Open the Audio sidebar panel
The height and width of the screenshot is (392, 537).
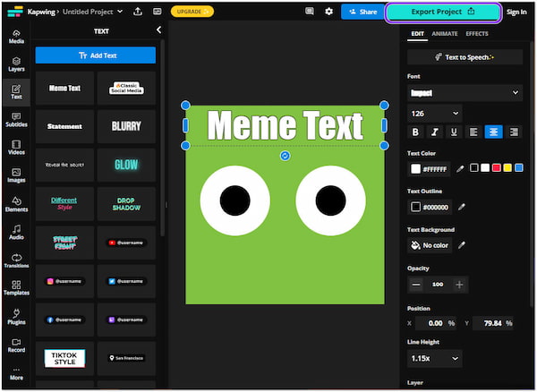click(16, 232)
